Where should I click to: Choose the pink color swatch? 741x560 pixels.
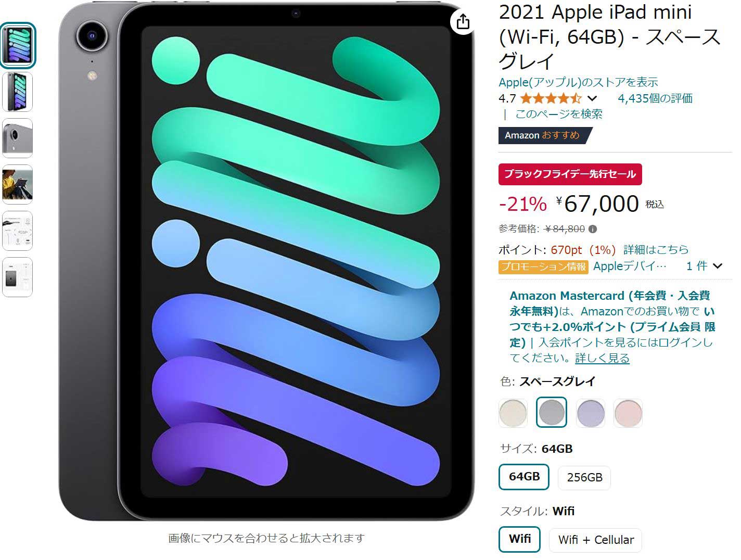pyautogui.click(x=628, y=413)
